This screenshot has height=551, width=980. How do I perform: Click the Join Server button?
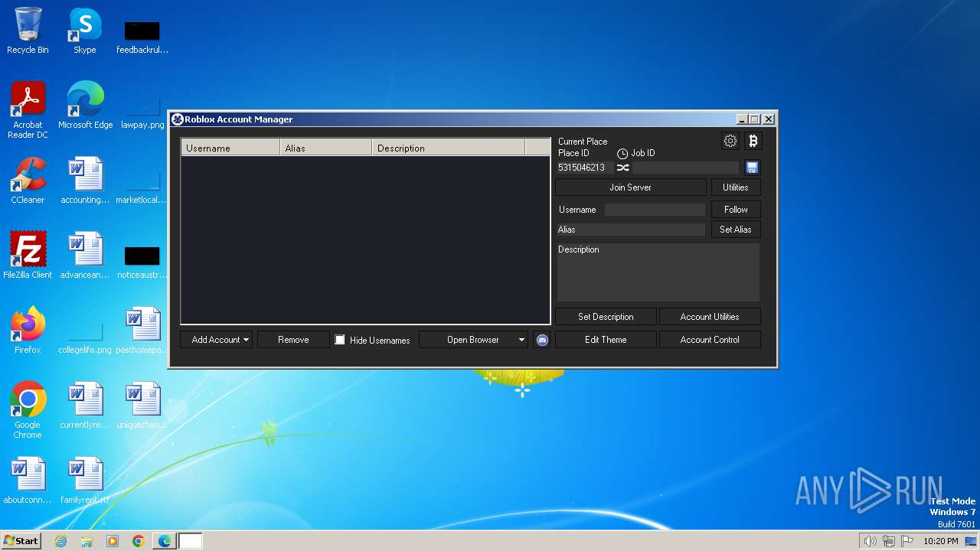click(x=630, y=187)
